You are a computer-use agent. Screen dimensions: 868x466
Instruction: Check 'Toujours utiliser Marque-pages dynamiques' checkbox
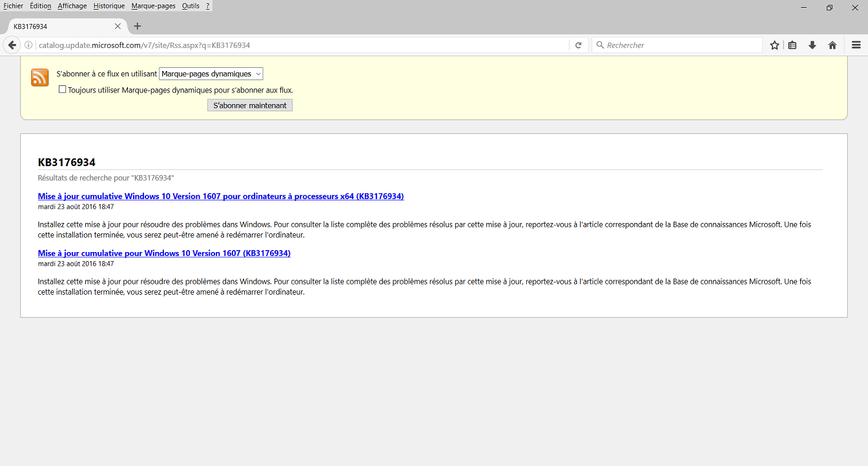[x=62, y=90]
